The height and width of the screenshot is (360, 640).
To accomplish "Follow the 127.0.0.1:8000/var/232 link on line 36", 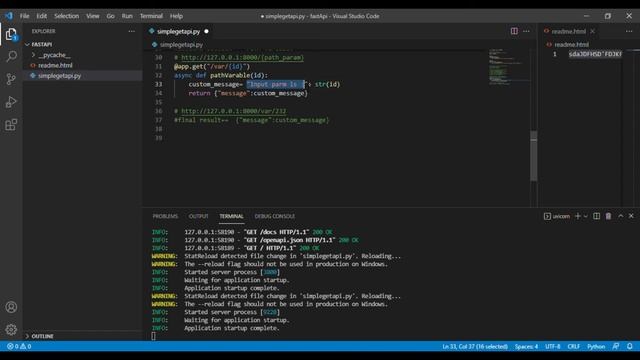I will click(x=233, y=111).
